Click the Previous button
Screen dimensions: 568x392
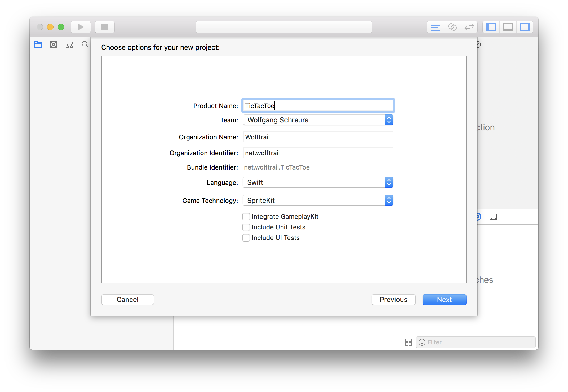tap(393, 300)
